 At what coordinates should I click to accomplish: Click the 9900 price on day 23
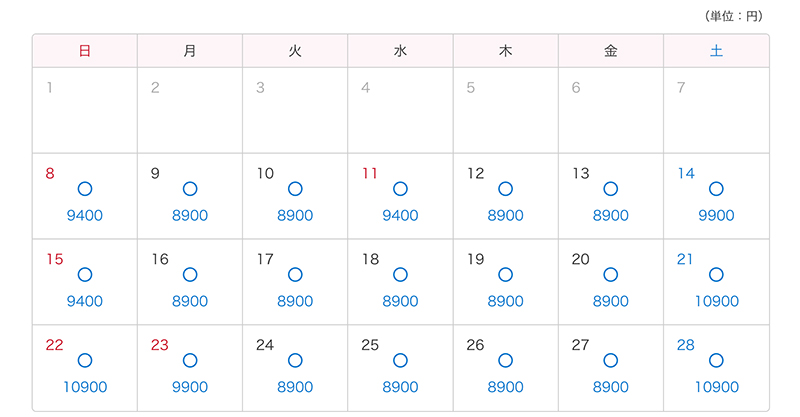(190, 388)
